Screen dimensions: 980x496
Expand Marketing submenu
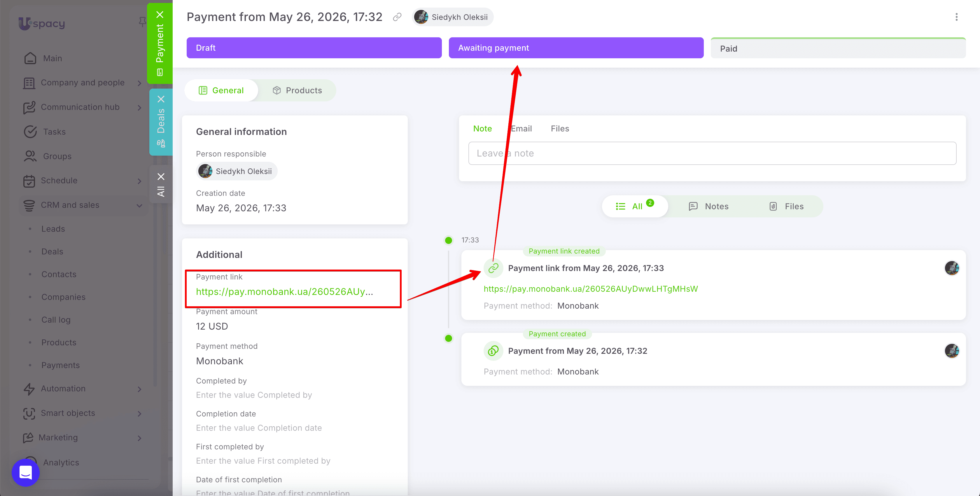[x=140, y=438]
